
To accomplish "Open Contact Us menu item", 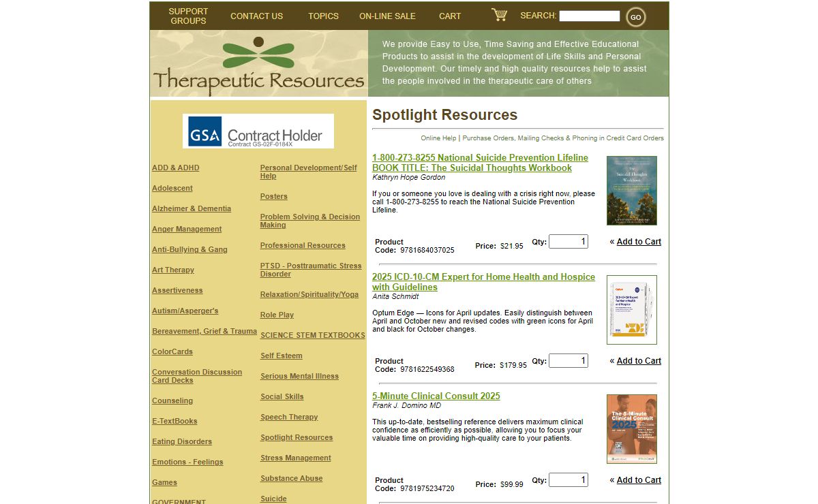I will point(256,16).
